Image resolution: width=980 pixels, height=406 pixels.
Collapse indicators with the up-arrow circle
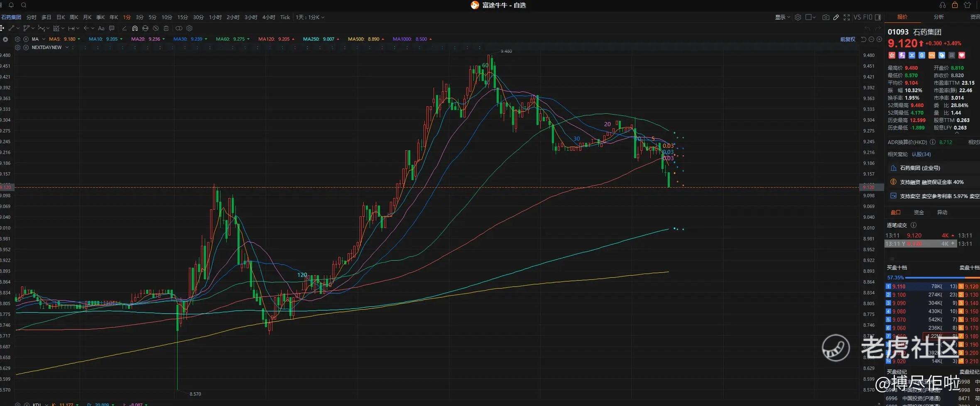(5, 39)
